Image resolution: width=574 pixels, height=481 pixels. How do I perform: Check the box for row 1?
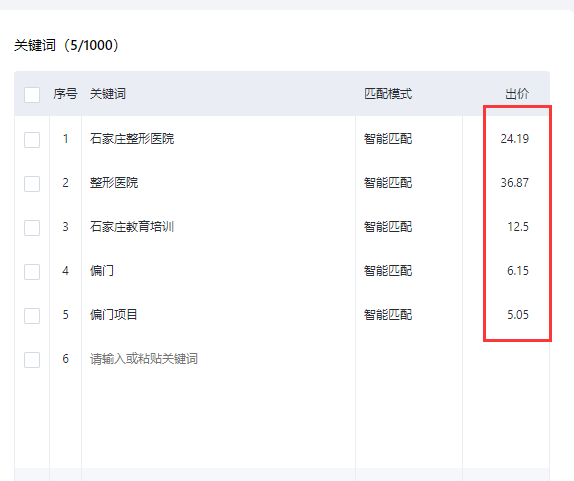[32, 140]
